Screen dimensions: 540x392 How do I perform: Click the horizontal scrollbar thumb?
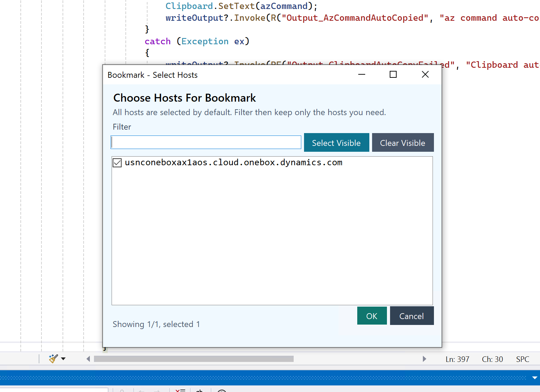point(193,359)
